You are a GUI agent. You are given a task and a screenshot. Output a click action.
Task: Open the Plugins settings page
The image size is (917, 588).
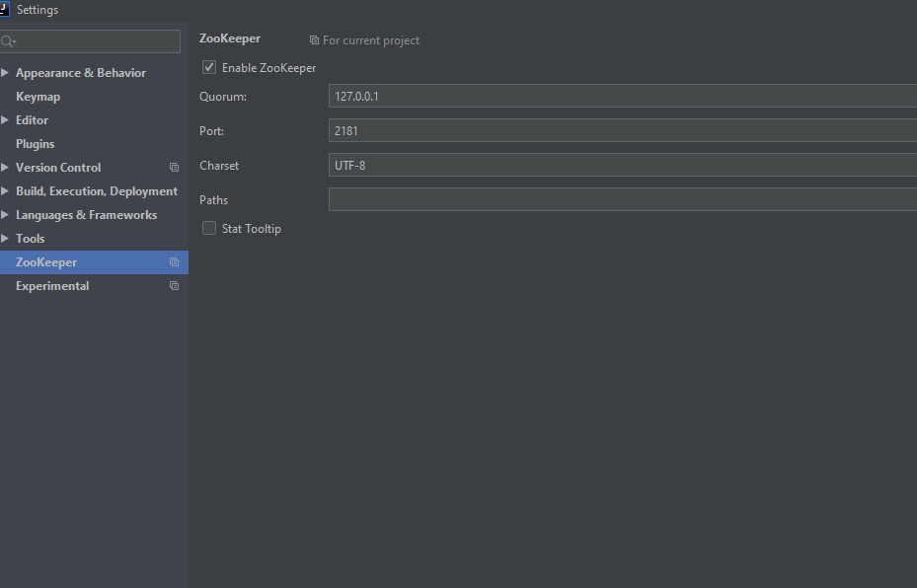coord(36,144)
